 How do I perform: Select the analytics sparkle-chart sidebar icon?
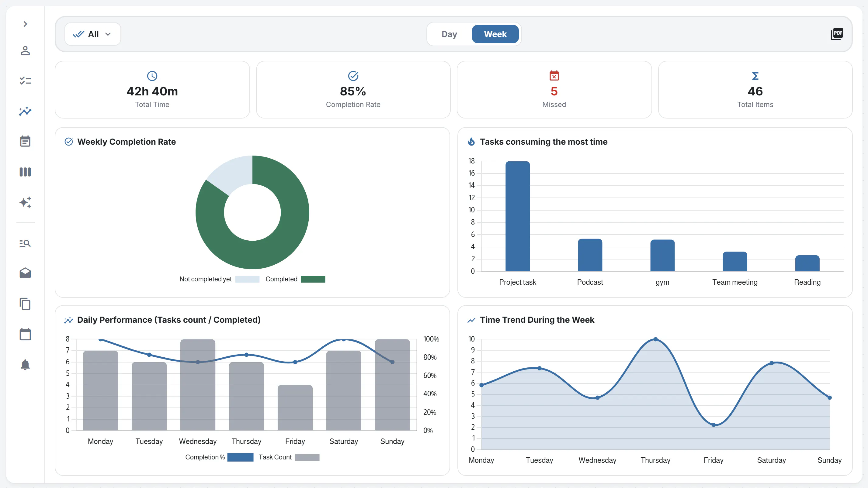coord(25,111)
